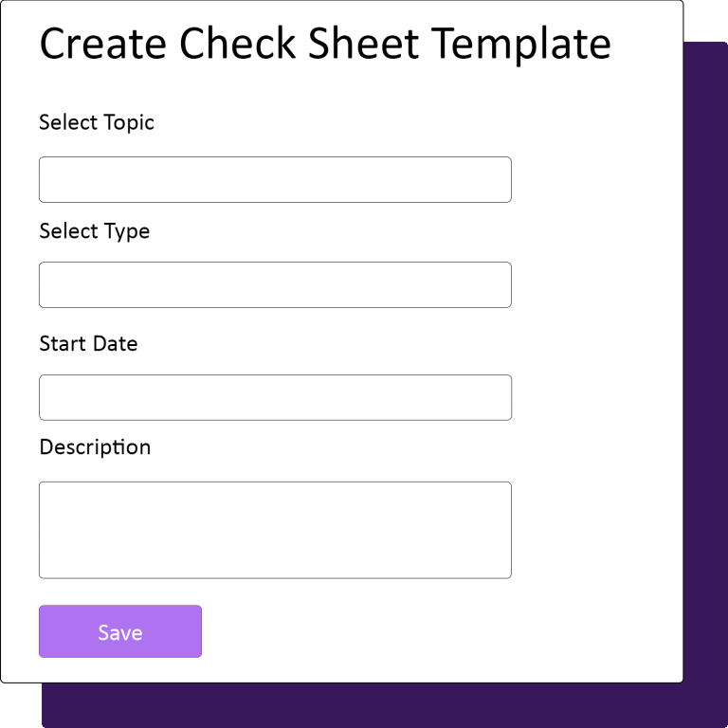728x728 pixels.
Task: Click the word Sheet in the heading
Action: (x=363, y=44)
